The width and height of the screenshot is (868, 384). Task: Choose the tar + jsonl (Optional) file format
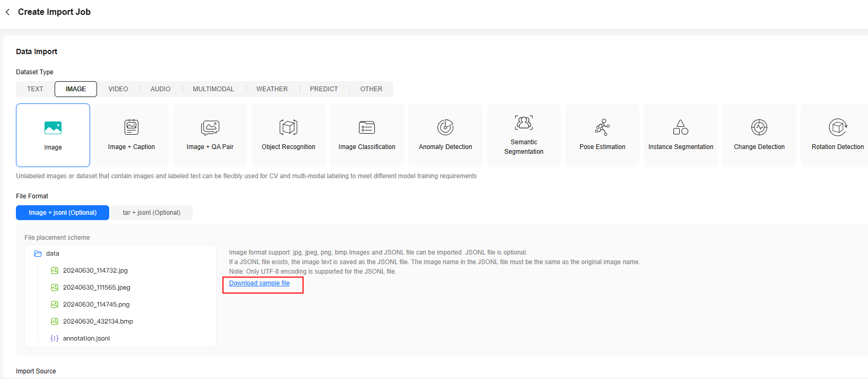(152, 213)
